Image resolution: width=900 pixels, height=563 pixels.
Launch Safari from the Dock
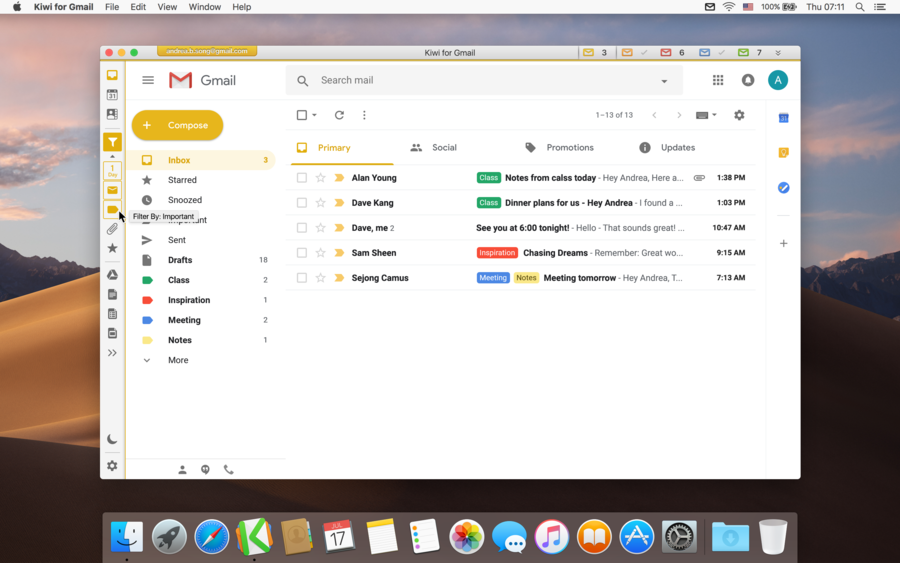click(211, 537)
